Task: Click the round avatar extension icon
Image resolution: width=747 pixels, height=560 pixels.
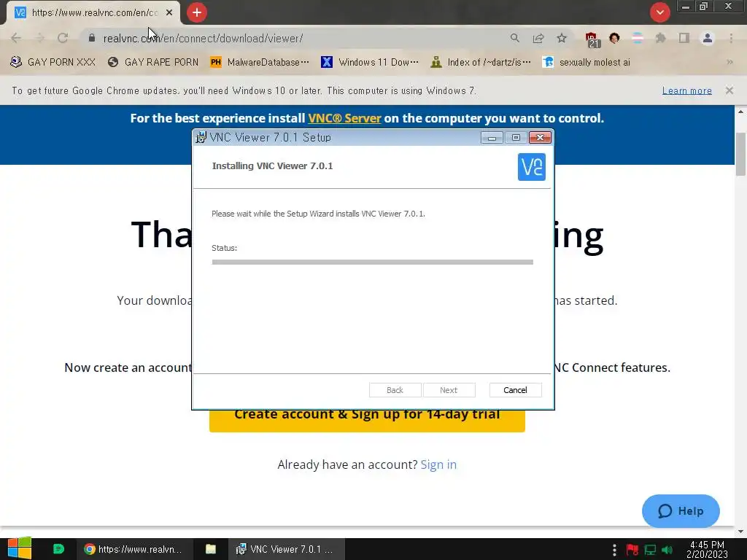Action: click(614, 38)
